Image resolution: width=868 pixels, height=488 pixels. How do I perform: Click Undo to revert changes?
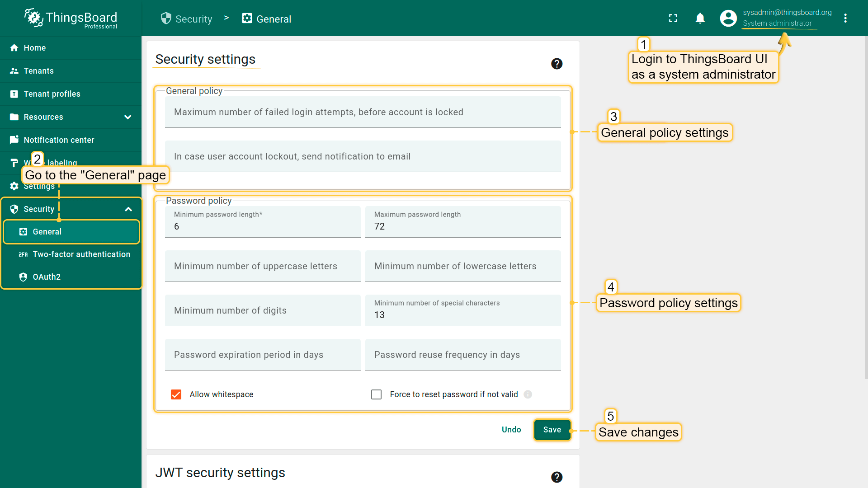511,430
